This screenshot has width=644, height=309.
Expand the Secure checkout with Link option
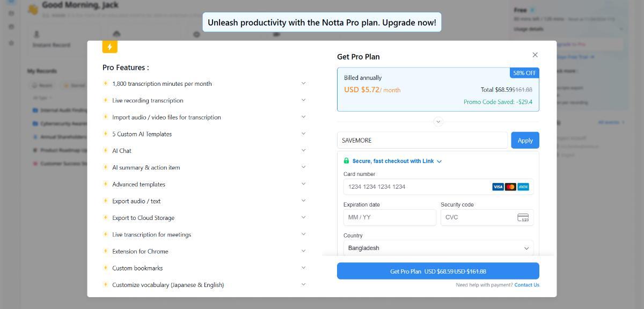point(440,161)
